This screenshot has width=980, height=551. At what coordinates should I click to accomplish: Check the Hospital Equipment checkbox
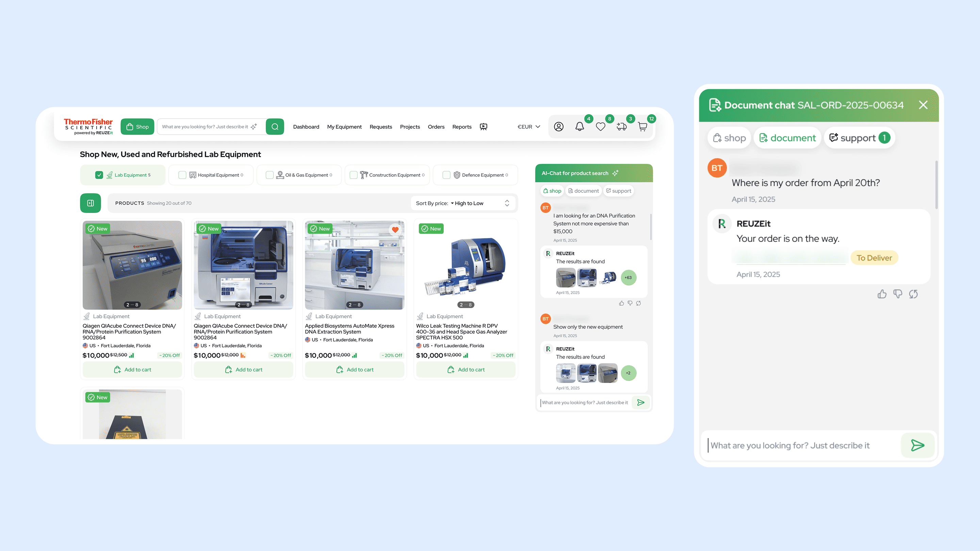coord(182,175)
